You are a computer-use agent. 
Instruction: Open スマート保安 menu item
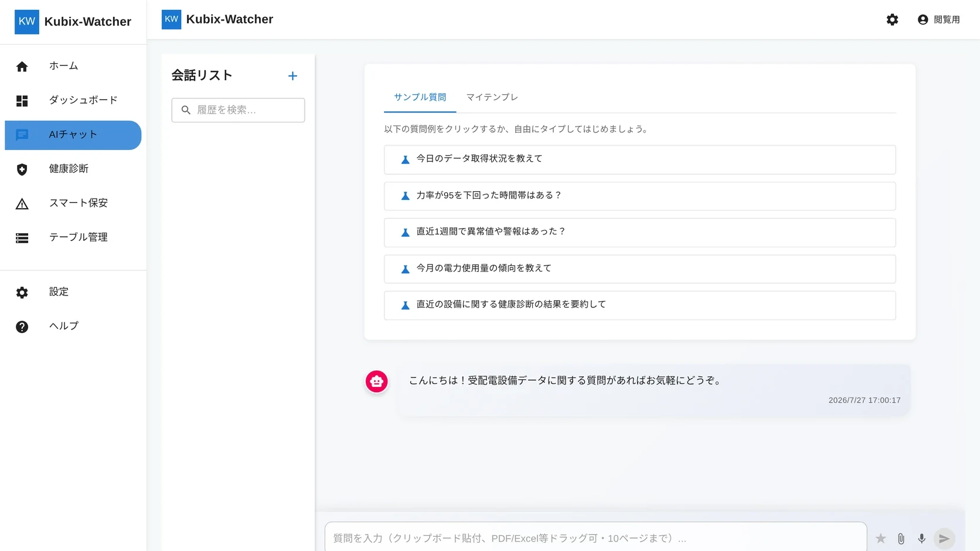(73, 203)
